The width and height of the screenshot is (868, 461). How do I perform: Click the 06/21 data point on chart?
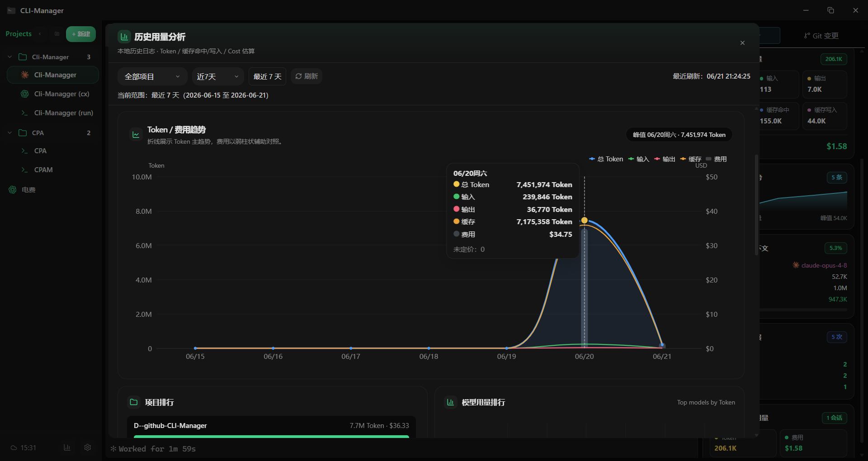coord(662,345)
